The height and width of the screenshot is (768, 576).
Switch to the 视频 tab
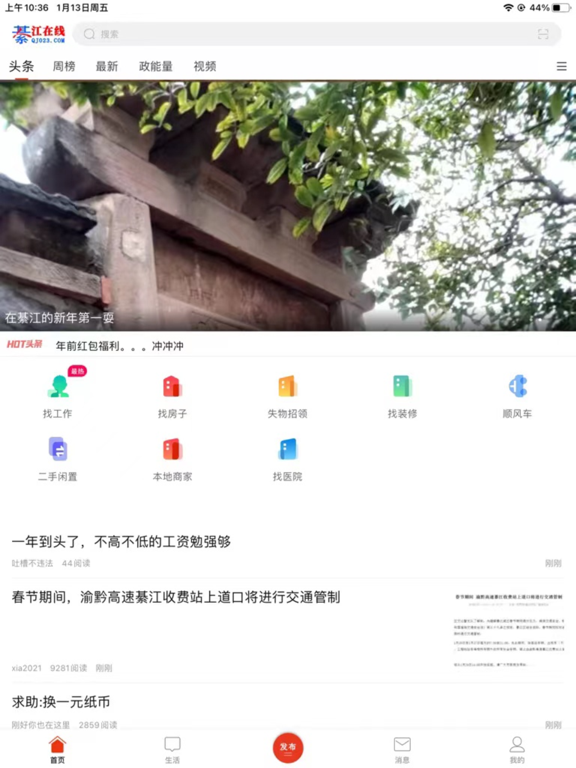(x=205, y=67)
